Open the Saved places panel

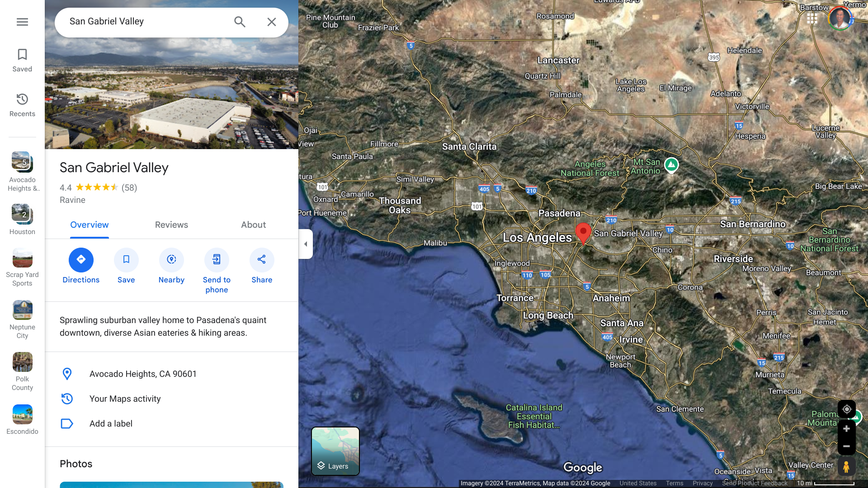pyautogui.click(x=22, y=60)
